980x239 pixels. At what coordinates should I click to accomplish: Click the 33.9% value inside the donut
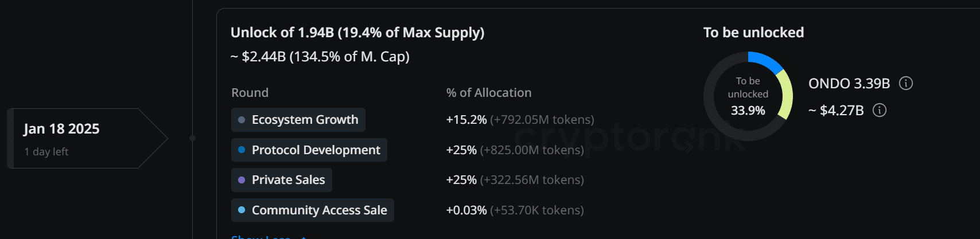(x=748, y=111)
